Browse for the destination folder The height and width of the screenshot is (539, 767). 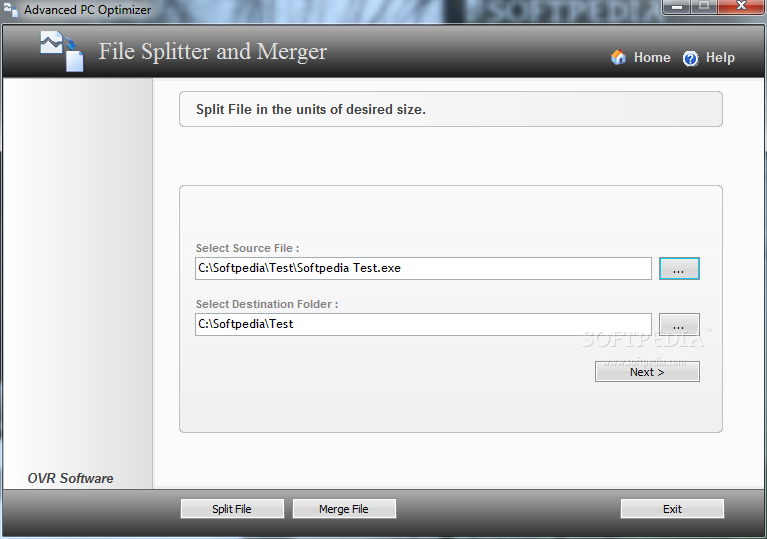tap(679, 324)
